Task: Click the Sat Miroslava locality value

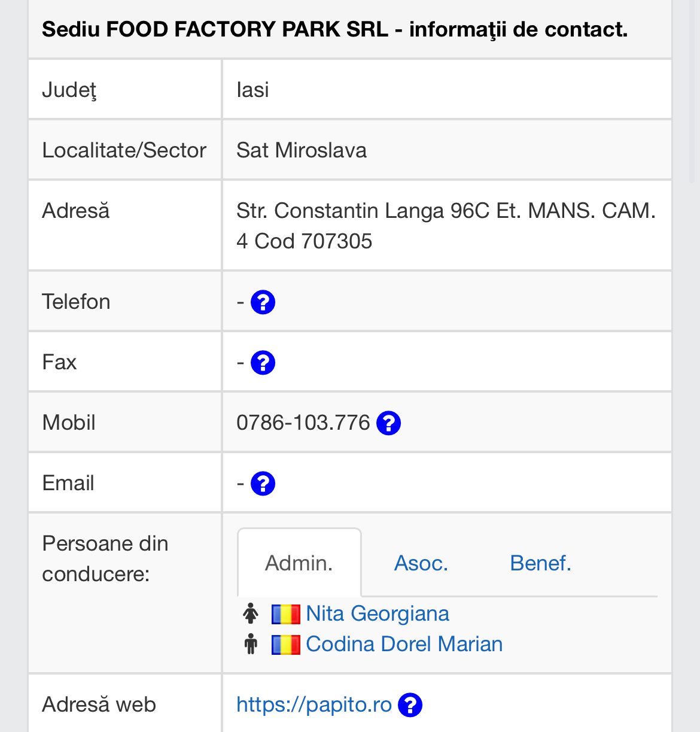Action: coord(302,150)
